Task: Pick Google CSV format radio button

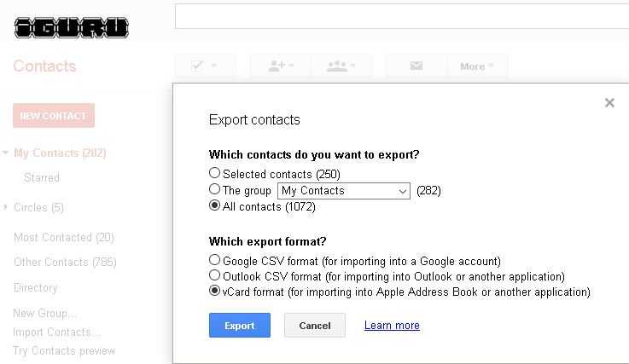Action: click(x=214, y=260)
